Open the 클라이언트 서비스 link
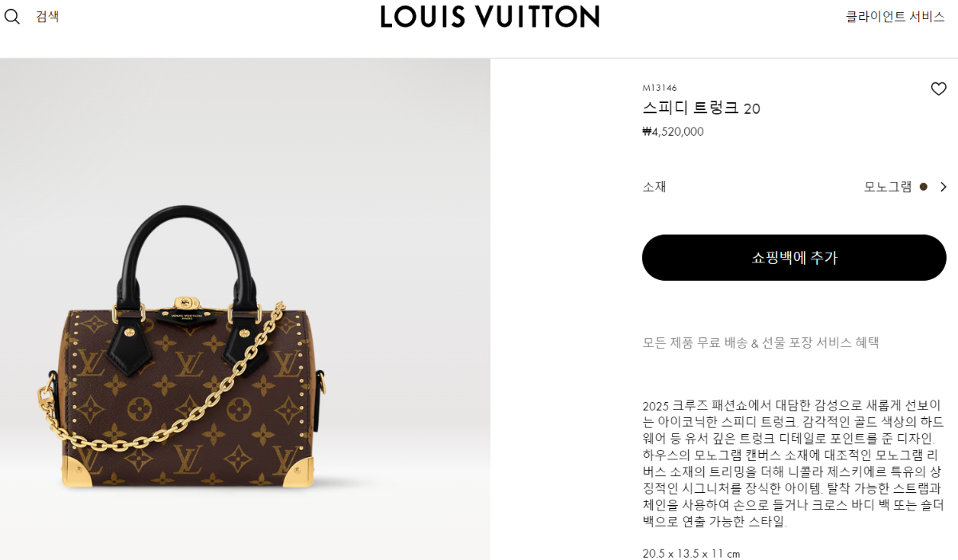Viewport: 958px width, 560px height. pos(895,17)
